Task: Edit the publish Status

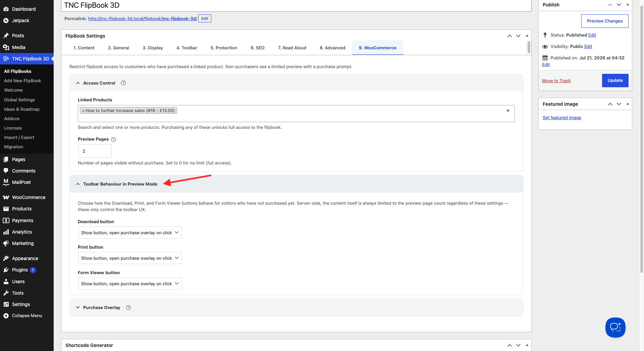Action: (x=592, y=35)
